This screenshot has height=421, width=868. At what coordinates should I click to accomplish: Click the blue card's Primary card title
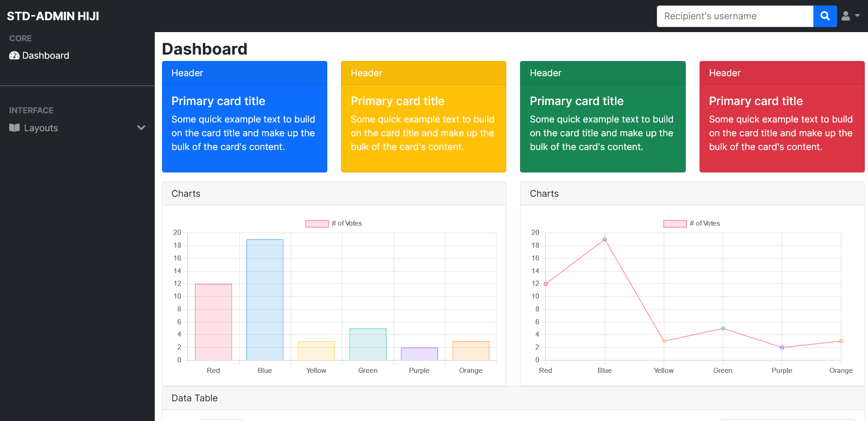[x=218, y=101]
